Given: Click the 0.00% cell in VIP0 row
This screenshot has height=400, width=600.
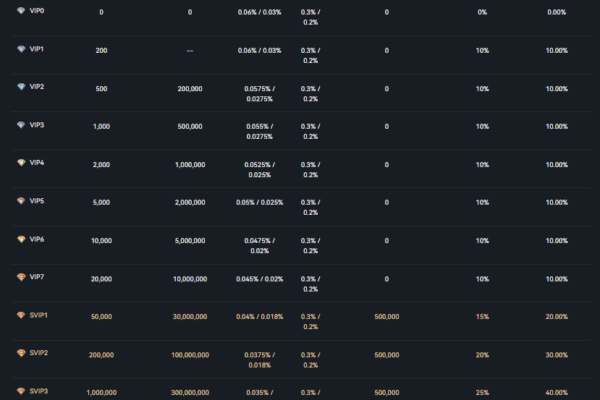Looking at the screenshot, I should click(556, 12).
